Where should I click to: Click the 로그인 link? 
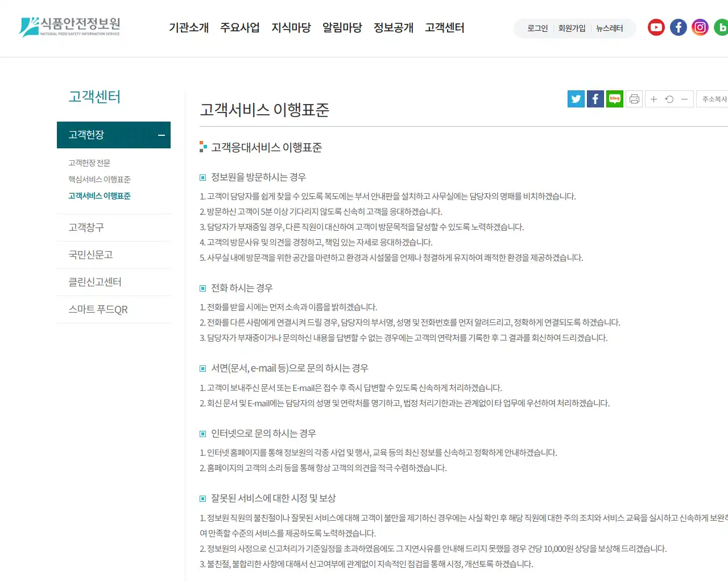(537, 28)
